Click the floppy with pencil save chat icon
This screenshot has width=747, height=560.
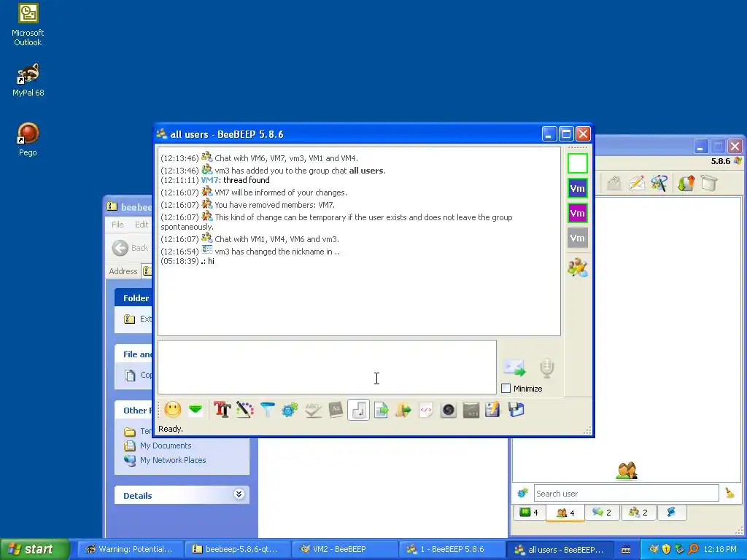493,410
